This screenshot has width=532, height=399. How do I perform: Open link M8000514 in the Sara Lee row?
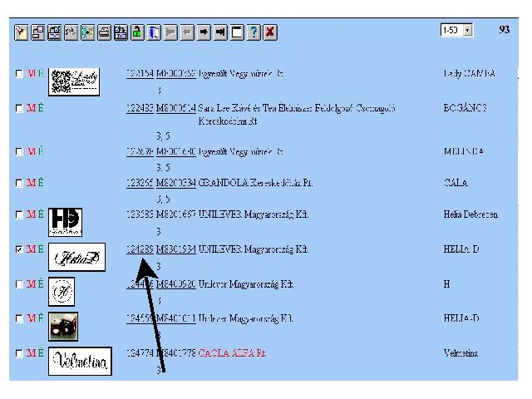click(175, 108)
